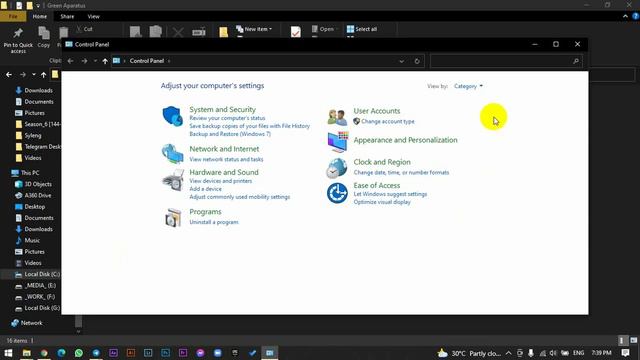Viewport: 640px width, 360px height.
Task: Open Appearance and Personalization category
Action: [x=405, y=140]
